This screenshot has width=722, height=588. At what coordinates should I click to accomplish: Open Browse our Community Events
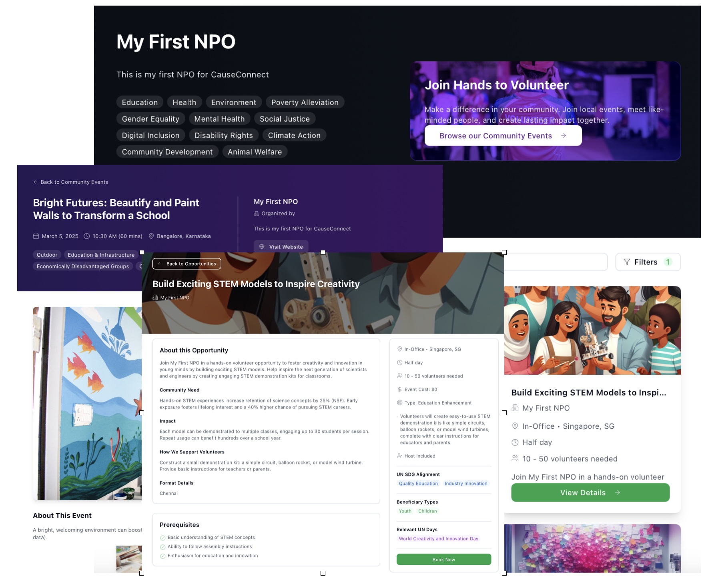pos(503,136)
